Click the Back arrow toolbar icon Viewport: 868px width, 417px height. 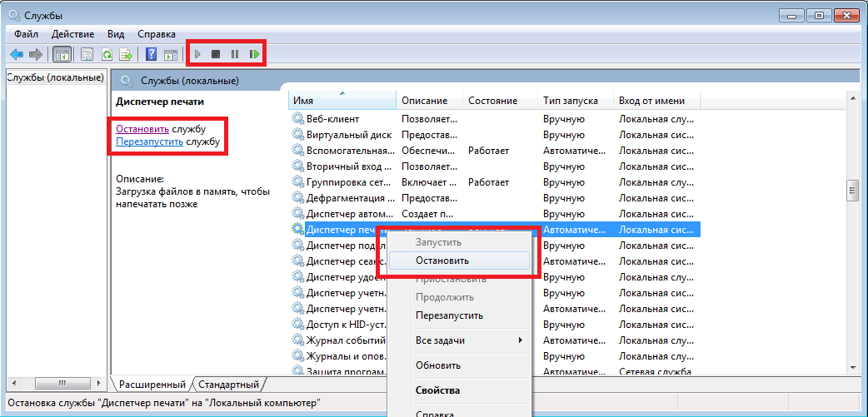pyautogui.click(x=17, y=54)
